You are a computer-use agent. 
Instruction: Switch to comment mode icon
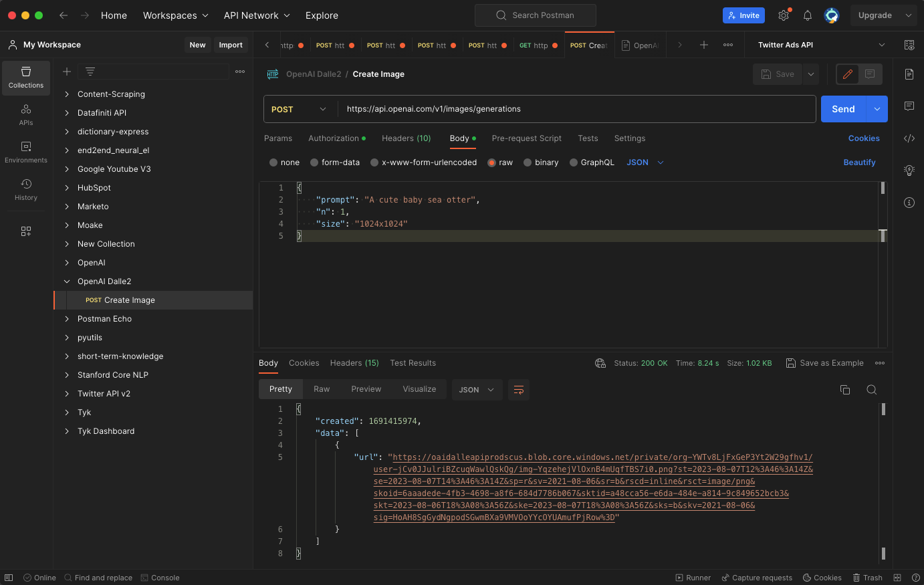[870, 74]
